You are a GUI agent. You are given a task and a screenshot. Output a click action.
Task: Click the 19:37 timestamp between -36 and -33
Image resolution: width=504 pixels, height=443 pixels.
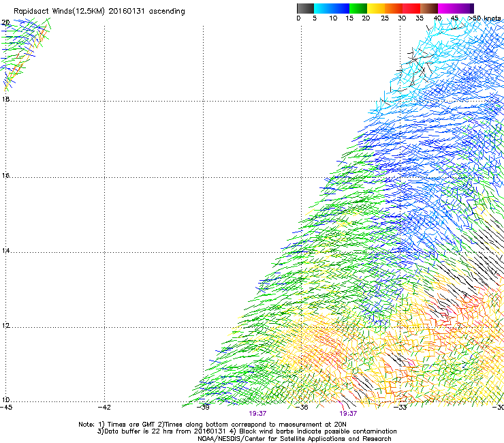[348, 414]
